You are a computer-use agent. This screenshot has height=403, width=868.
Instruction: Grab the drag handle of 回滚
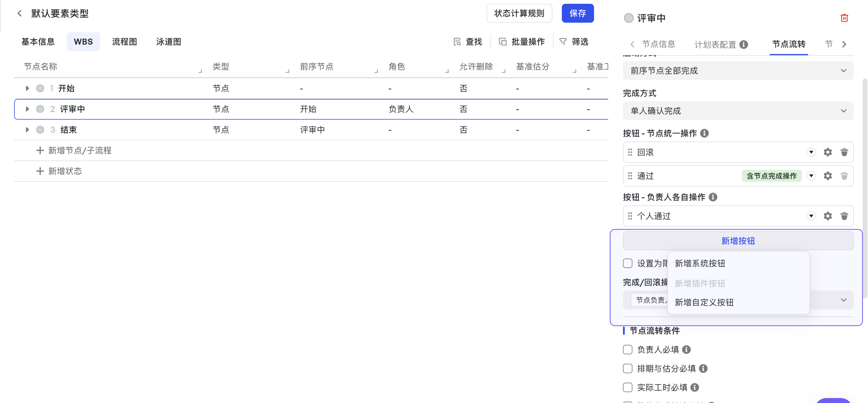pos(630,152)
